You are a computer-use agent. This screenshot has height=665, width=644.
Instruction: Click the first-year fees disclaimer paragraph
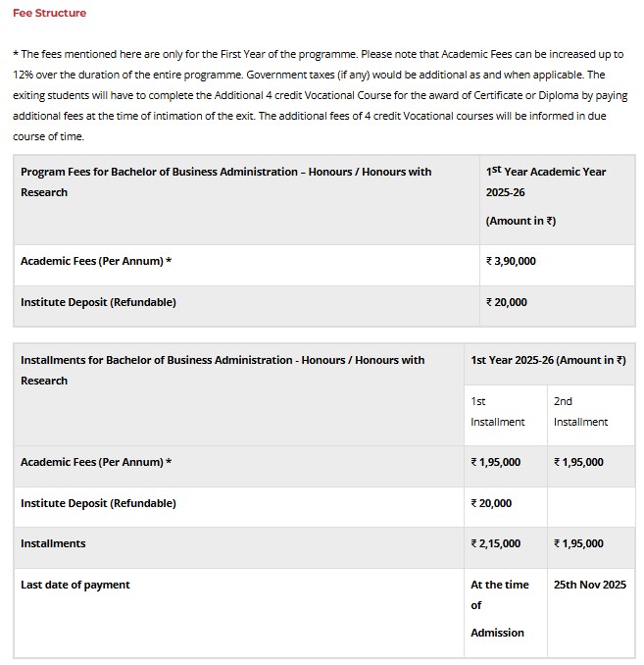318,95
